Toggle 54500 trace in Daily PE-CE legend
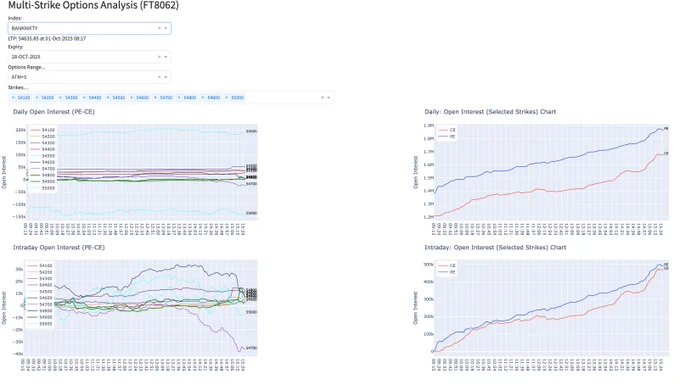 [42, 156]
